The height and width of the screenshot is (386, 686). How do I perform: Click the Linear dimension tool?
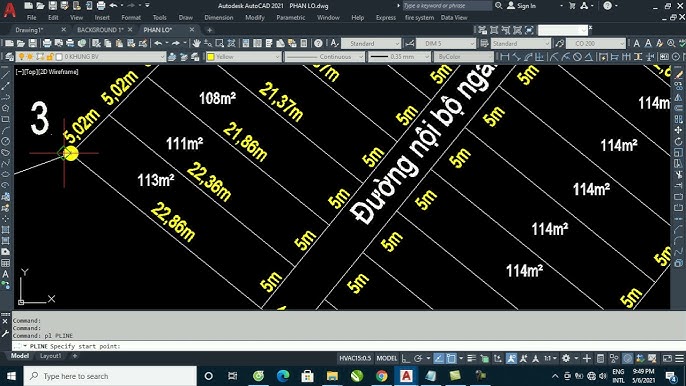point(504,57)
